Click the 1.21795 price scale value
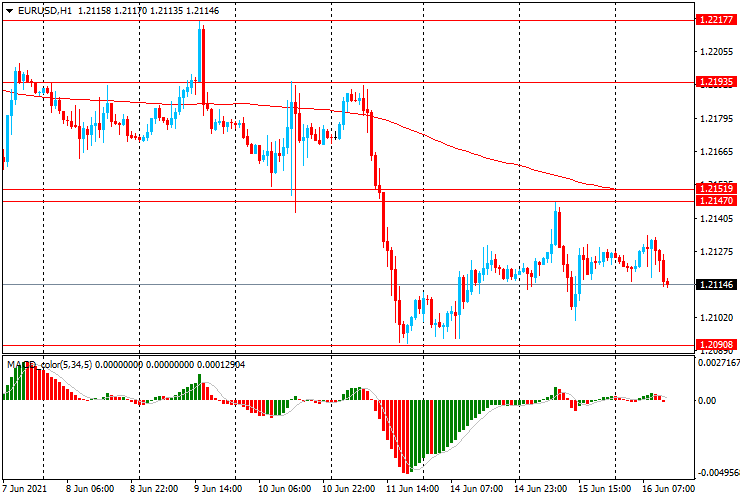This screenshot has width=740, height=500. 716,118
